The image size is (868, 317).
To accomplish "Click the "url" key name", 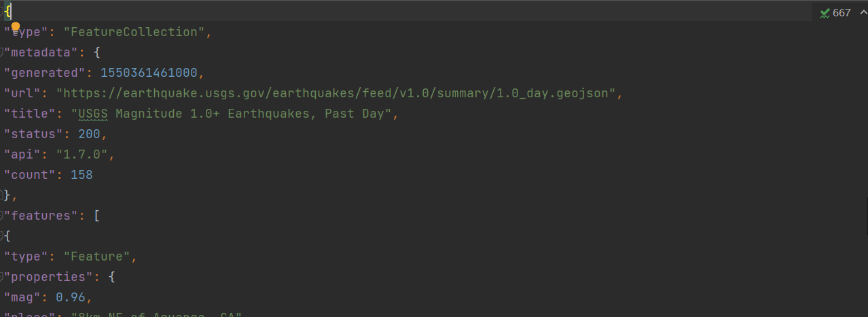I will click(24, 93).
